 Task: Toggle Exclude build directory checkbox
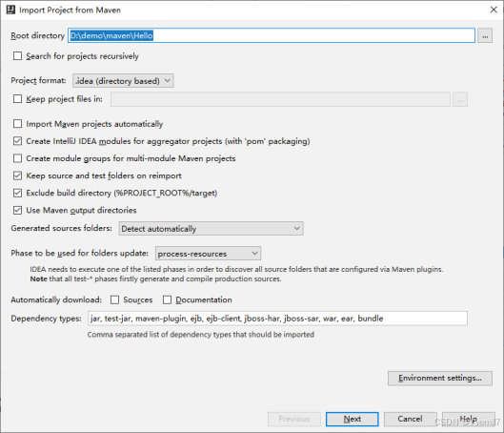(18, 193)
